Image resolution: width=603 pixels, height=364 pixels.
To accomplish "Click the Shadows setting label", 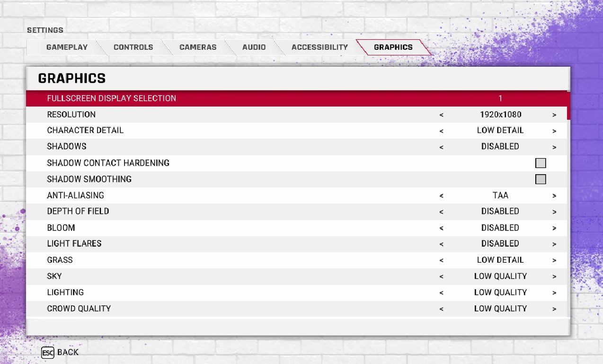I will point(67,147).
